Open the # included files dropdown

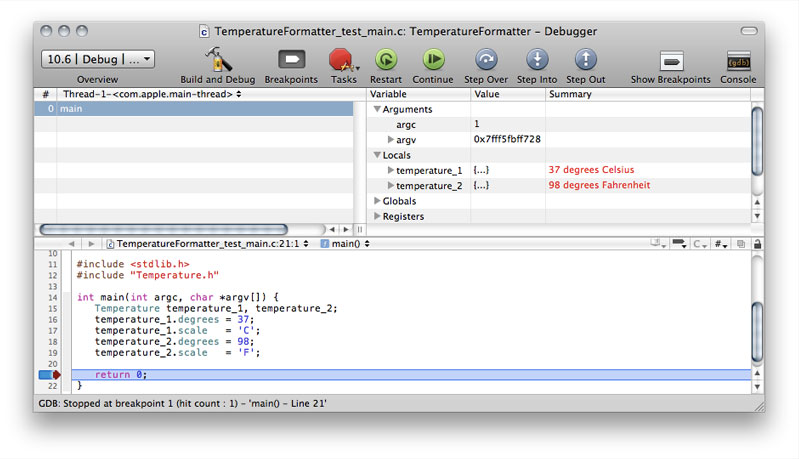(x=721, y=244)
